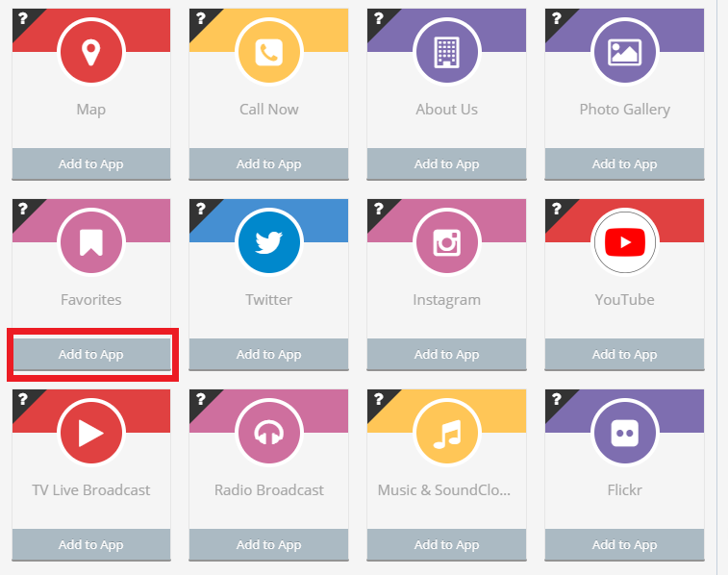This screenshot has height=575, width=728.
Task: Open help for the Favorites card
Action: point(23,209)
